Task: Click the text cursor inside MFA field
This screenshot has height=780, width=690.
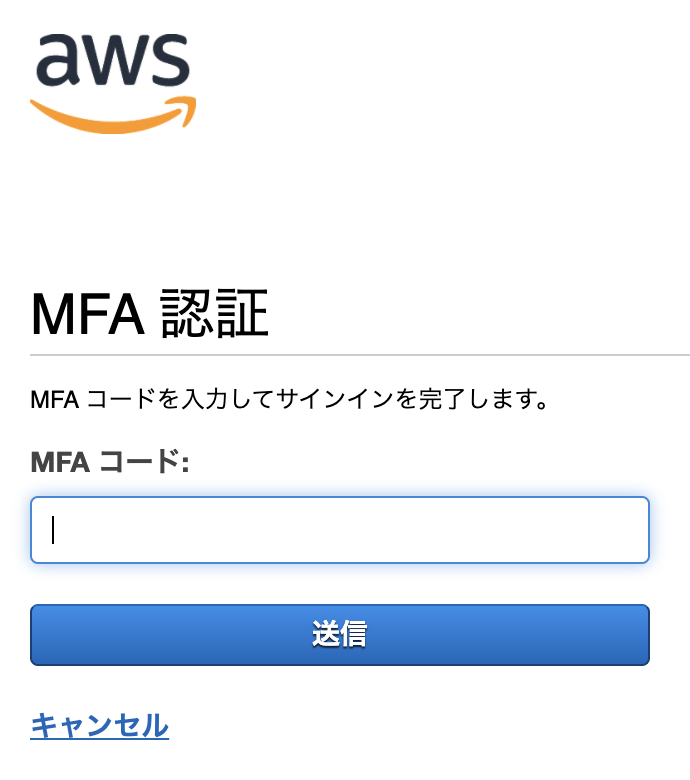Action: (53, 530)
